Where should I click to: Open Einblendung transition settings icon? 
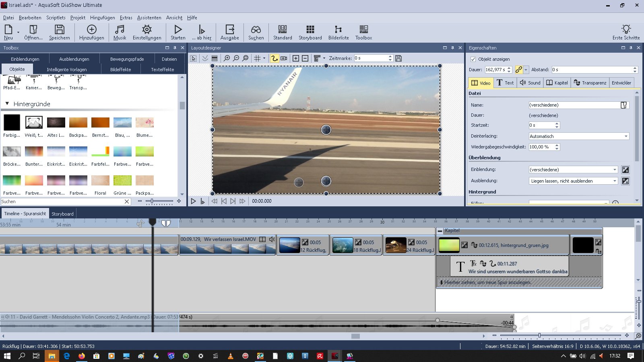tap(625, 170)
